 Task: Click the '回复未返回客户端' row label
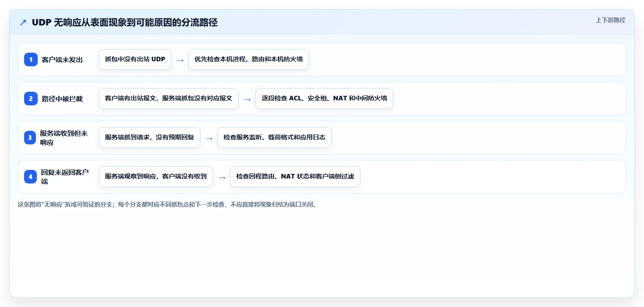[x=65, y=177]
